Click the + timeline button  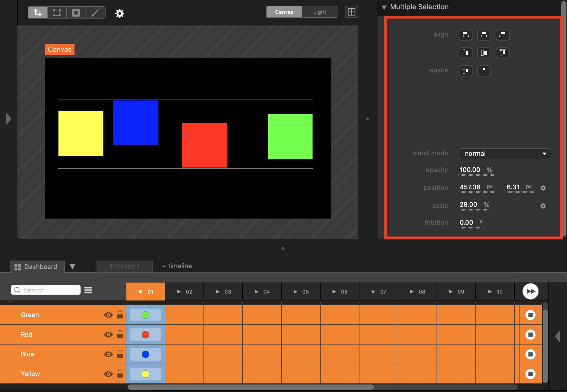tap(177, 266)
